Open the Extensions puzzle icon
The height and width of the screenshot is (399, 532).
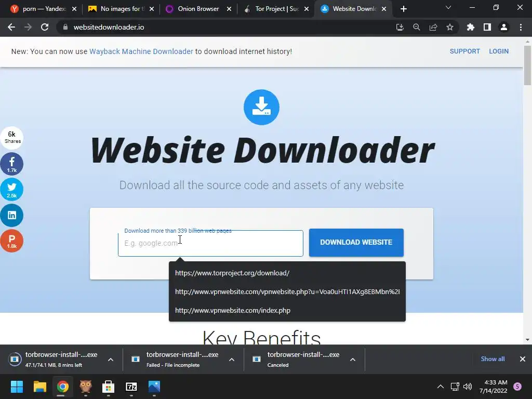point(470,27)
